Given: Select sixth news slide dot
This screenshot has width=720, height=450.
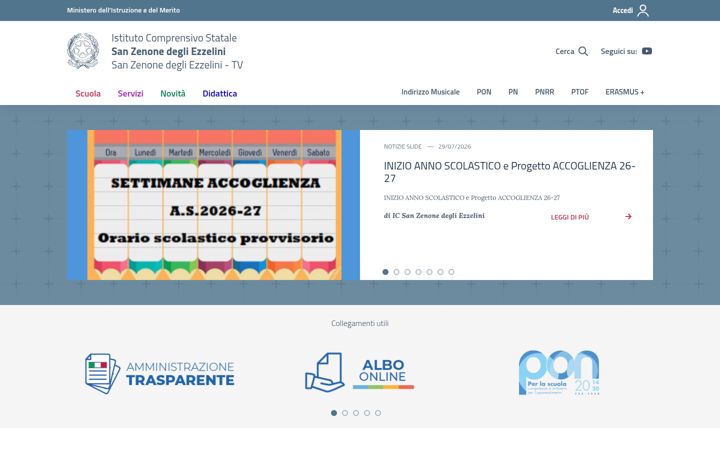Looking at the screenshot, I should 440,272.
